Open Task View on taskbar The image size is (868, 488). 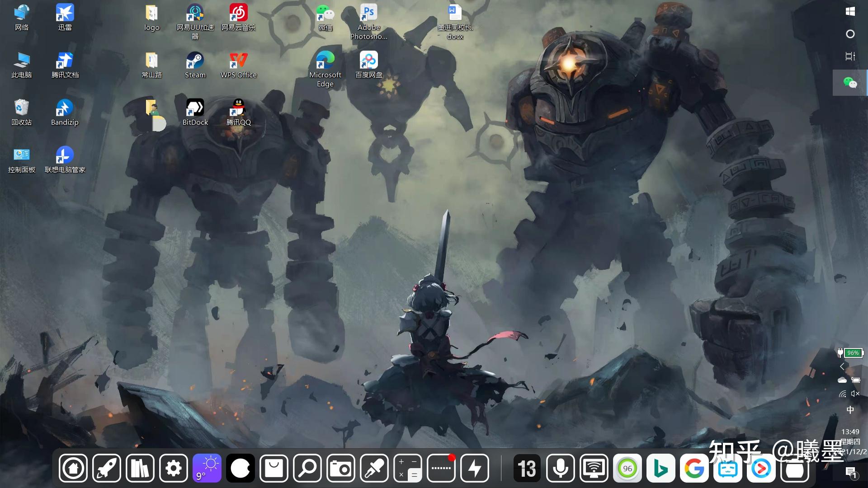coord(850,56)
